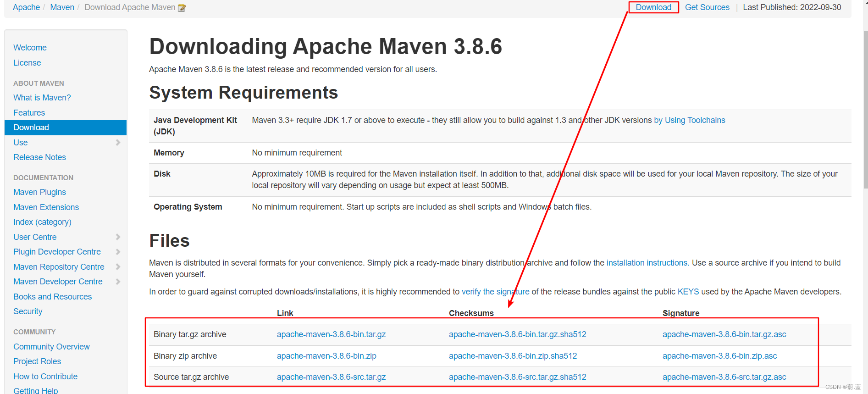Open Plugin Developer Centre item
This screenshot has width=868, height=394.
57,252
